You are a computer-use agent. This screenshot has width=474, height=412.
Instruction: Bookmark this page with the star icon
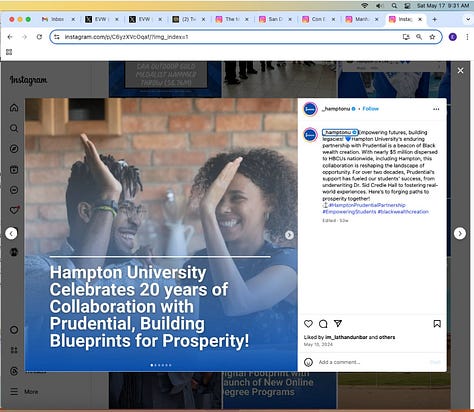432,37
